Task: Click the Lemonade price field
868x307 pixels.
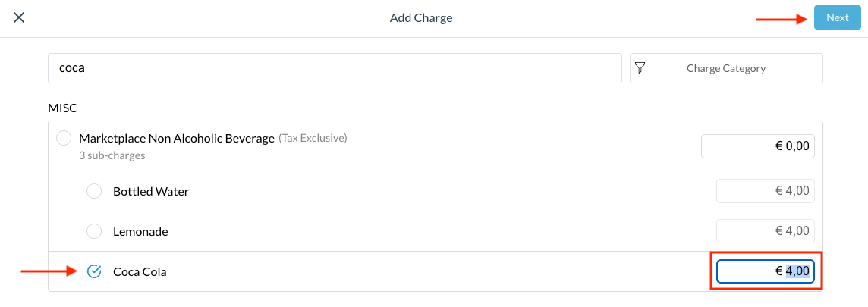Action: pos(765,231)
